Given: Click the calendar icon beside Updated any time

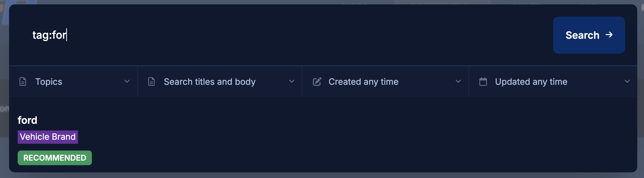Looking at the screenshot, I should 483,82.
